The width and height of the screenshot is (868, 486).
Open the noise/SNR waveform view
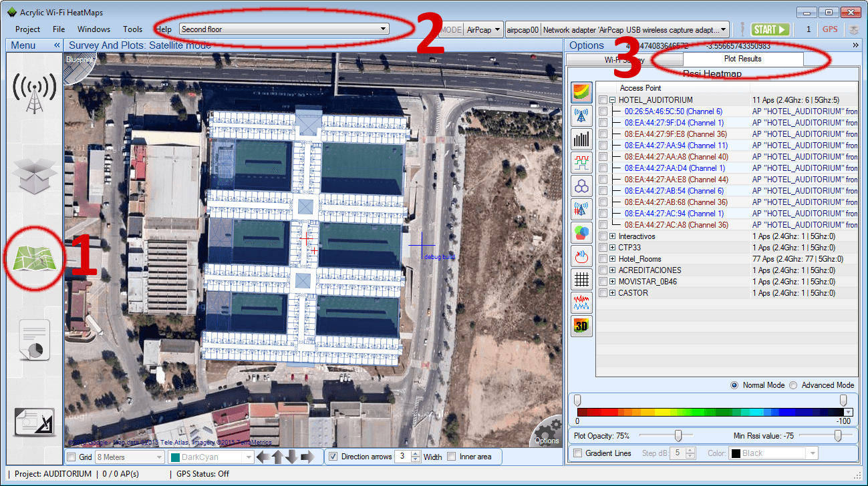[581, 302]
